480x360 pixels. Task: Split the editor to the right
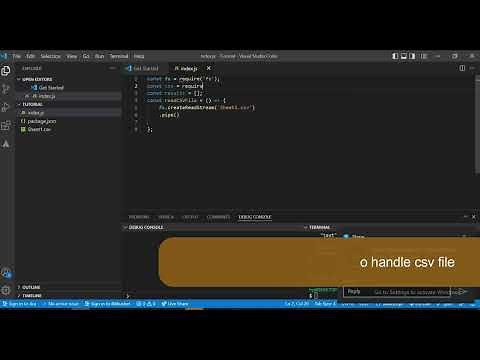click(x=462, y=68)
